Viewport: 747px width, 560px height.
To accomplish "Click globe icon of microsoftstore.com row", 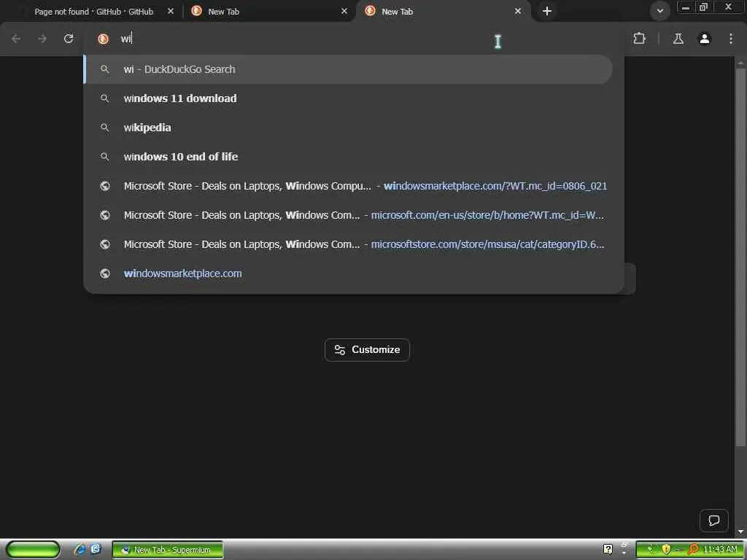I will (105, 244).
